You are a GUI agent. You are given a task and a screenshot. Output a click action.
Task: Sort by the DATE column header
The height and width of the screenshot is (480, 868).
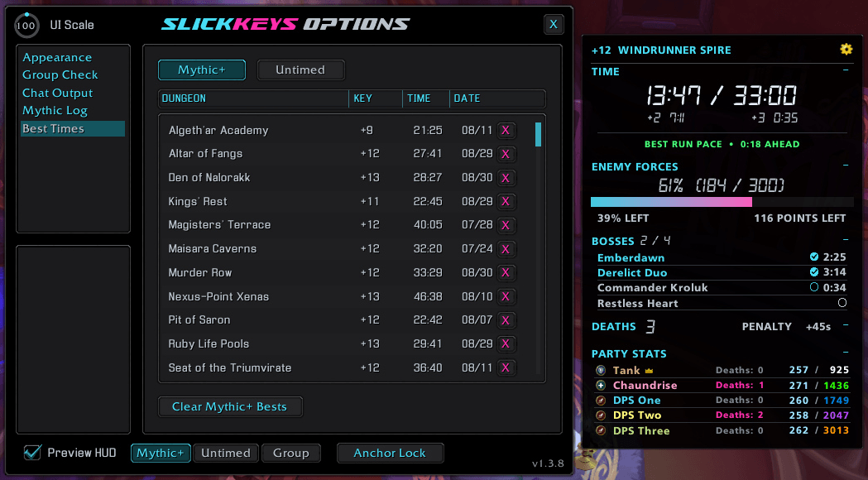point(497,98)
